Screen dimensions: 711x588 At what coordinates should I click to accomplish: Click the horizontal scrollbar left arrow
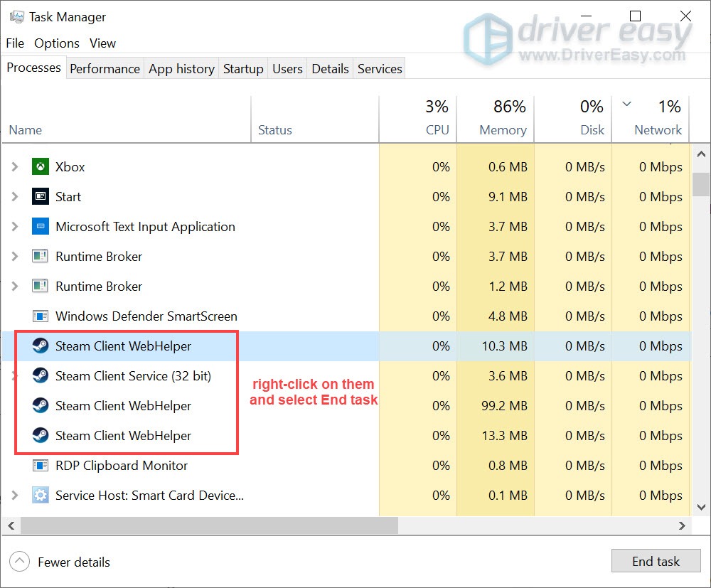click(11, 525)
